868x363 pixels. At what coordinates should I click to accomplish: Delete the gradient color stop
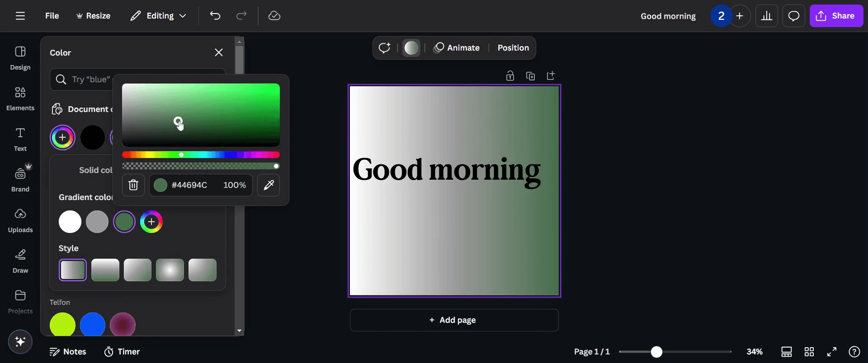click(x=133, y=185)
